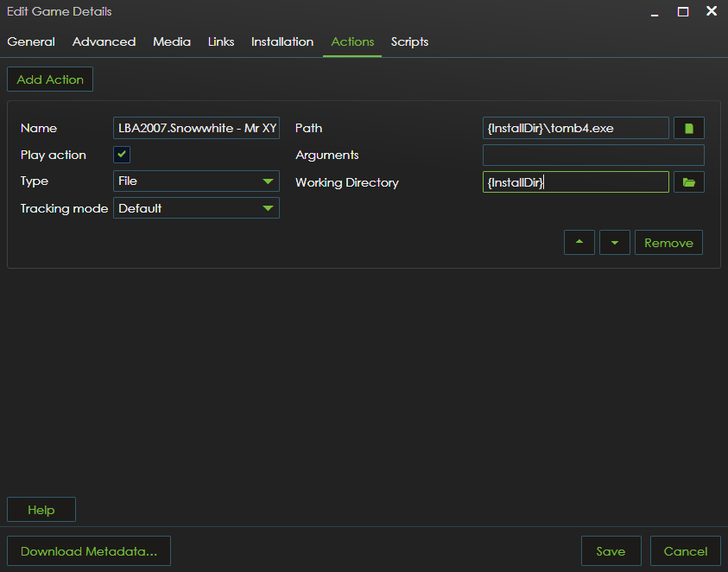The height and width of the screenshot is (572, 728).
Task: Open the folder picker for Working Directory
Action: (688, 181)
